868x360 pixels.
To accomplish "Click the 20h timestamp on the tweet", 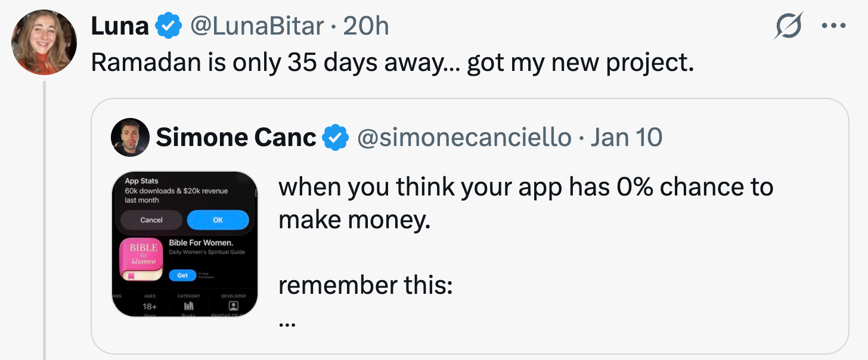I will [366, 26].
